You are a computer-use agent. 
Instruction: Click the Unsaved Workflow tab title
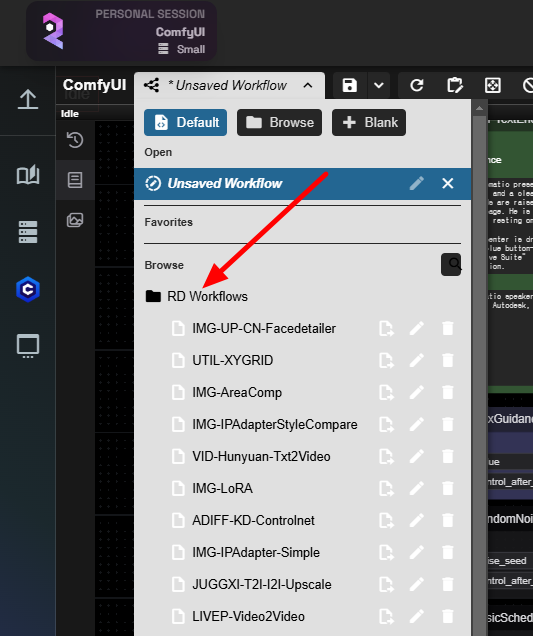(x=231, y=86)
